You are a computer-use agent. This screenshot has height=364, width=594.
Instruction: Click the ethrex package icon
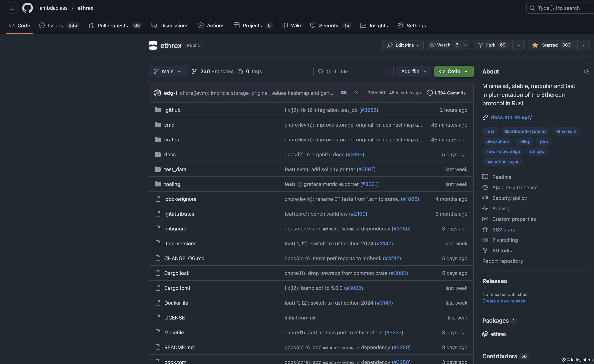click(485, 334)
